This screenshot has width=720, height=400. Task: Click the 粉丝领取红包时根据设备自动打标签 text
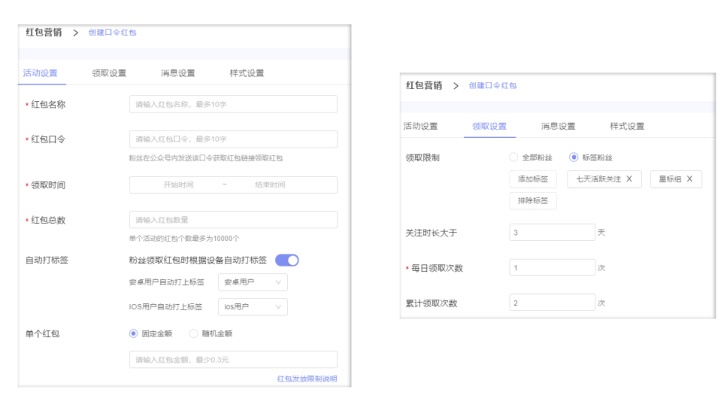(198, 260)
